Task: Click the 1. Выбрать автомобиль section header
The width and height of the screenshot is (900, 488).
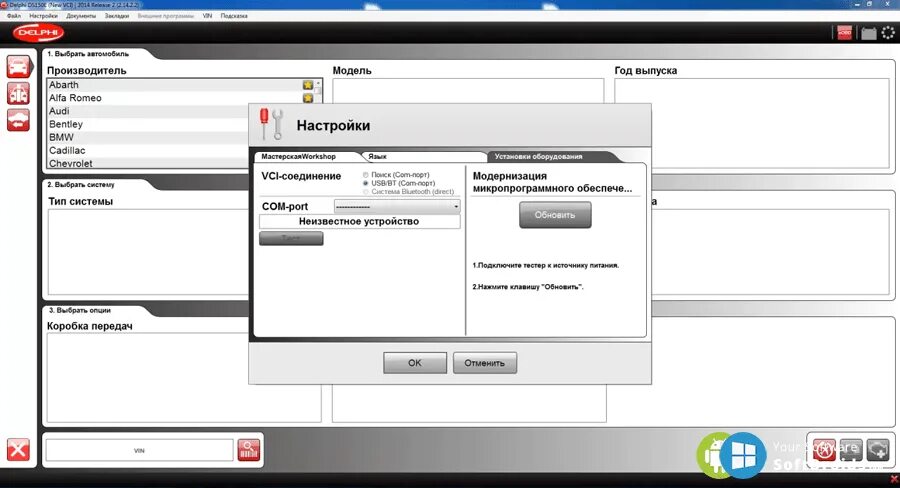Action: click(88, 54)
